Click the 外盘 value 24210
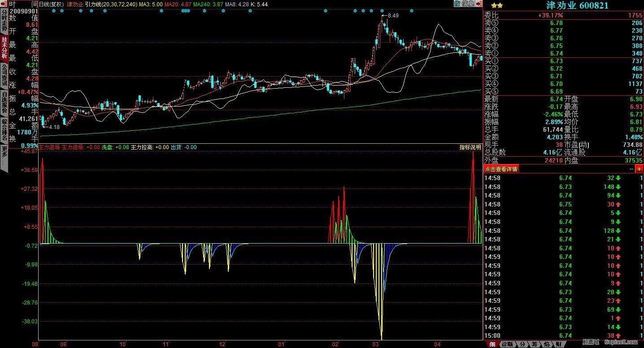The width and height of the screenshot is (644, 348). pos(553,160)
